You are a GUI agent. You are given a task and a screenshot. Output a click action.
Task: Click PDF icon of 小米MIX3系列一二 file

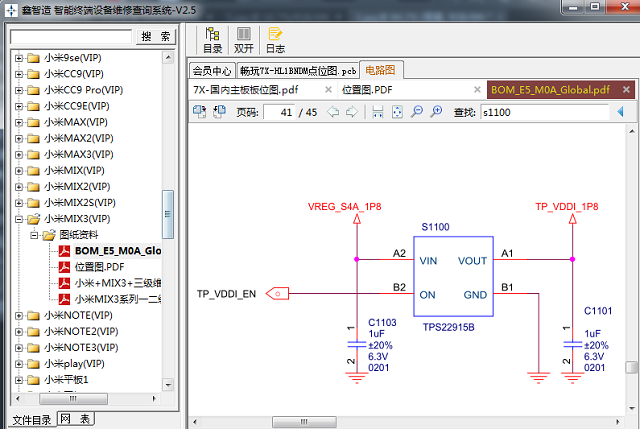point(64,299)
